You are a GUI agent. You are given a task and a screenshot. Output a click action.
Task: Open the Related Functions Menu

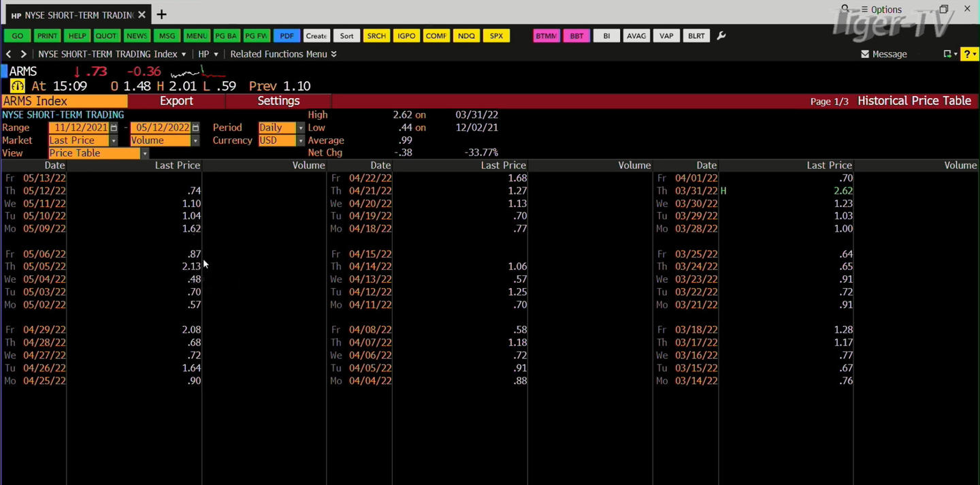pos(283,54)
